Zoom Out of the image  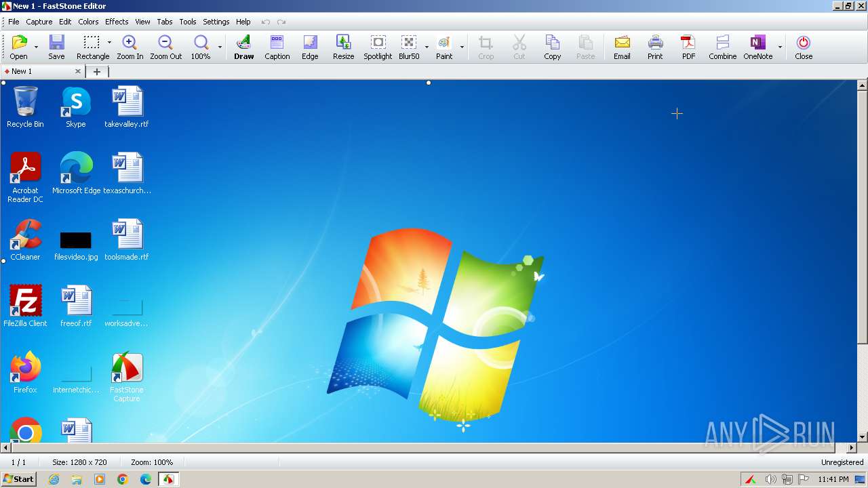coord(165,47)
